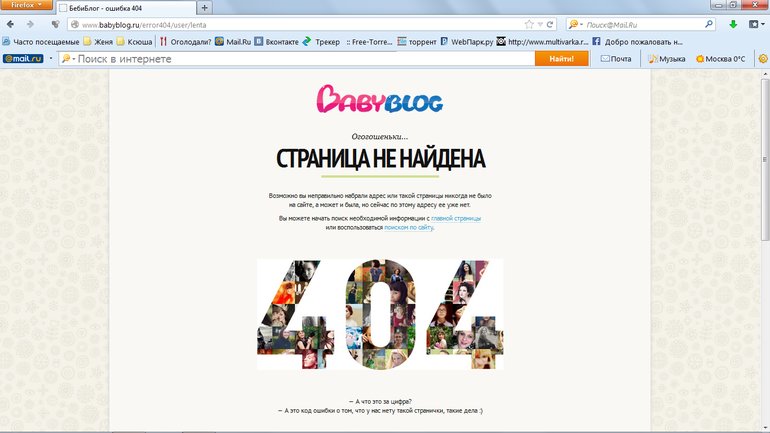Open the Ксюша bookmarks folder
This screenshot has width=770, height=433.
click(135, 42)
